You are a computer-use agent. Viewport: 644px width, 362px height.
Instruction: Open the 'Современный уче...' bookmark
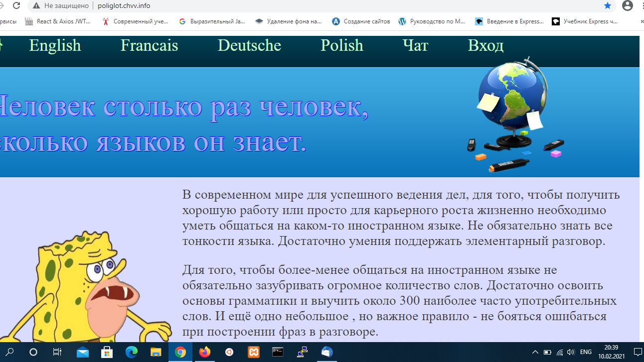[135, 21]
